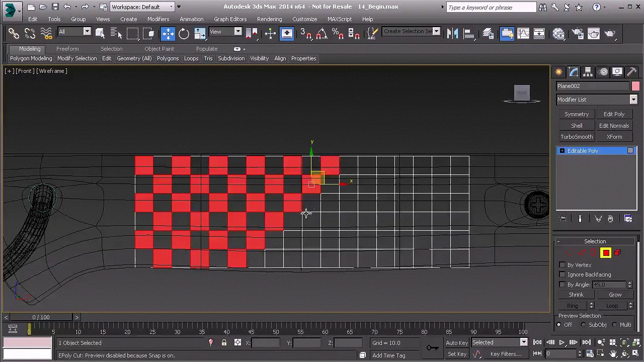Open Rendered Frame Window
644x362 pixels.
coord(594,34)
